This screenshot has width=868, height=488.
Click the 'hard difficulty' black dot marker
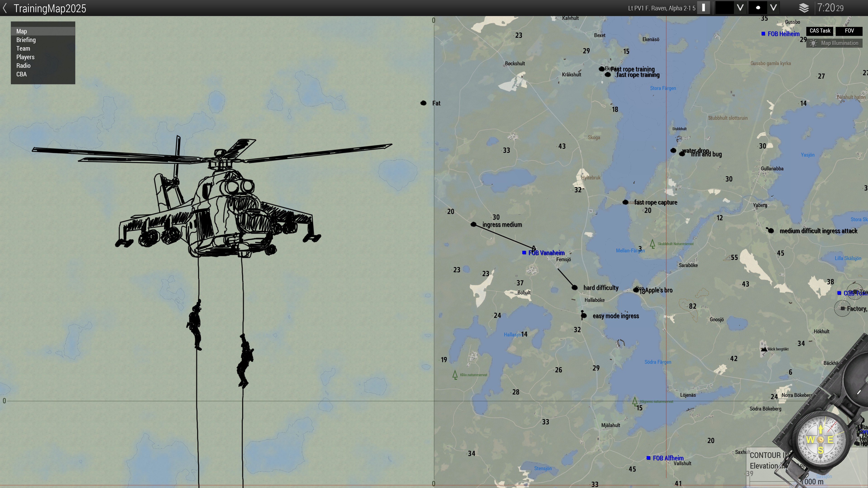[575, 288]
